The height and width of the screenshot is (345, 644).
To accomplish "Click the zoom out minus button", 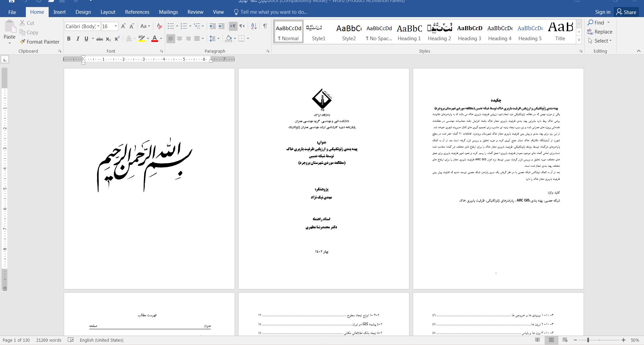I will (x=575, y=340).
